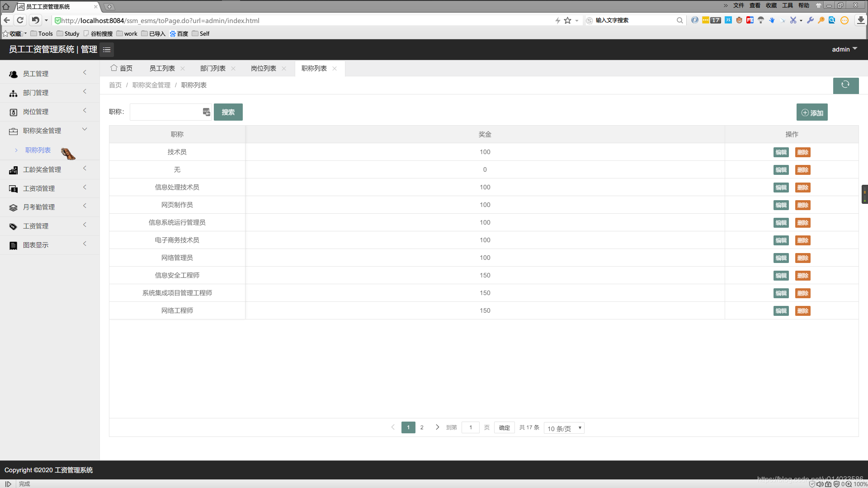The height and width of the screenshot is (488, 868).
Task: Click the browser reload icon
Action: tap(20, 20)
